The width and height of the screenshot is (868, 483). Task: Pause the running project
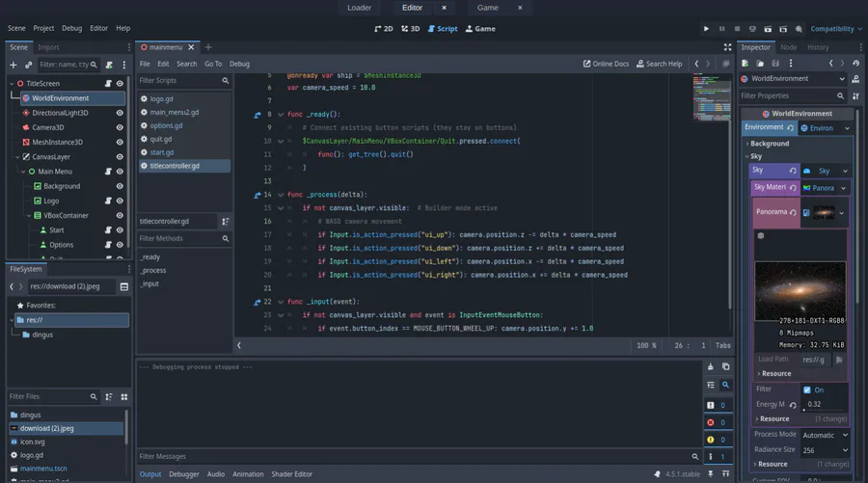[721, 29]
